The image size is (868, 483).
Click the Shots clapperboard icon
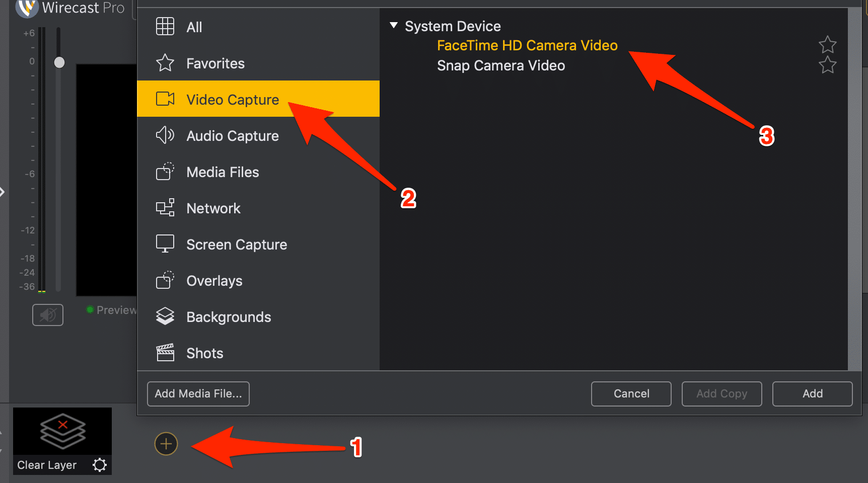point(165,353)
